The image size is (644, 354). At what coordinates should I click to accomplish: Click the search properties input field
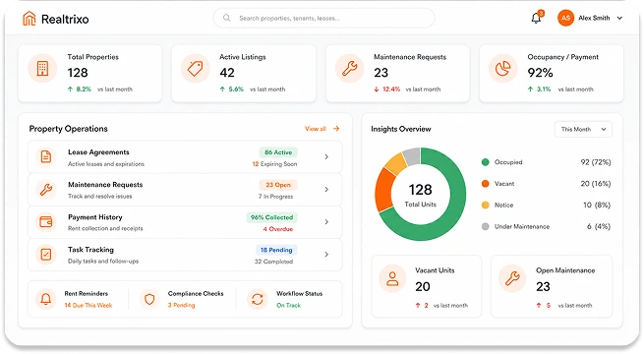[323, 18]
